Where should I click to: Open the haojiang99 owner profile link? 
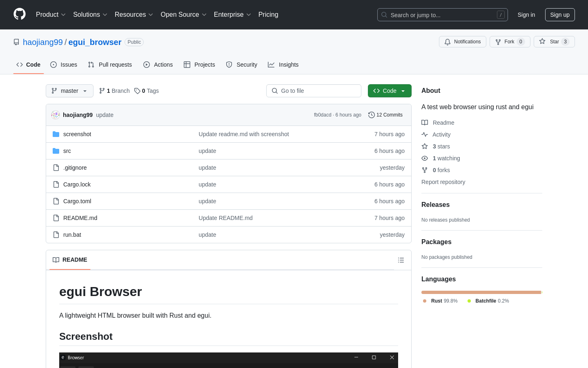tap(43, 42)
